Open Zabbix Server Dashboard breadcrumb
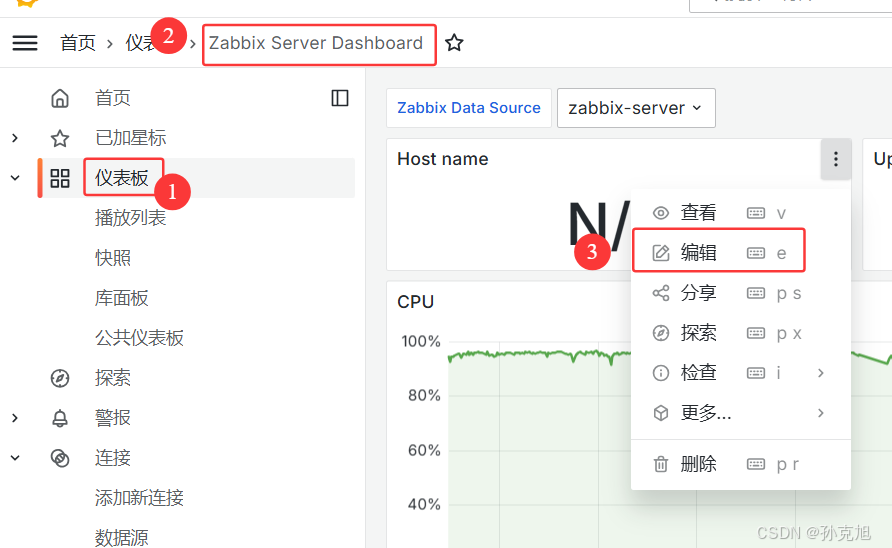The width and height of the screenshot is (892, 548). pyautogui.click(x=316, y=43)
